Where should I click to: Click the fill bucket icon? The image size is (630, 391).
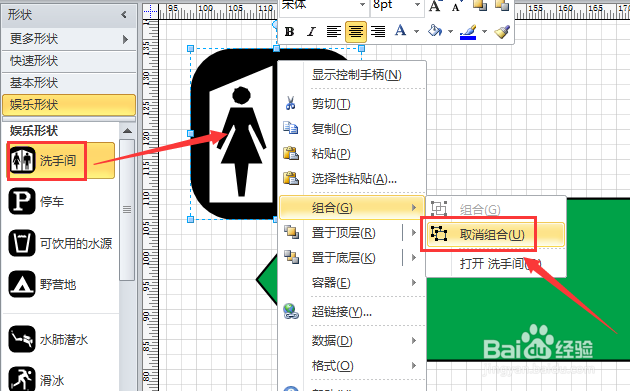coord(435,31)
